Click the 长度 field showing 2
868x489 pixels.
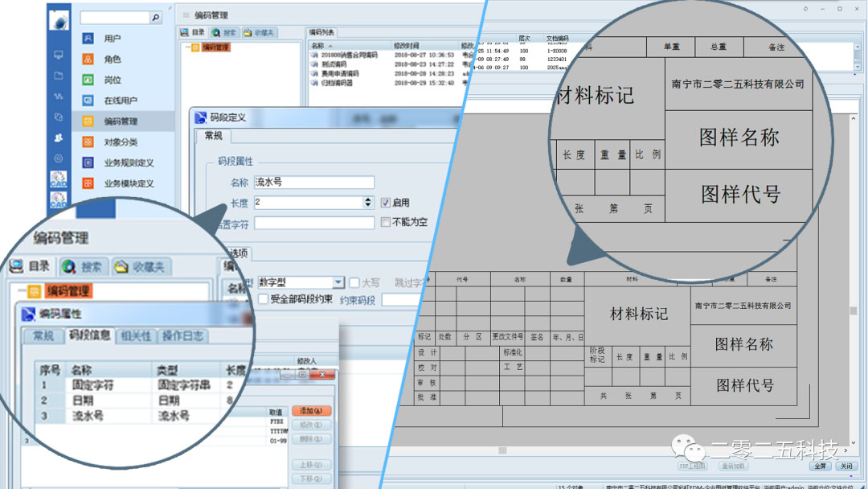[309, 202]
